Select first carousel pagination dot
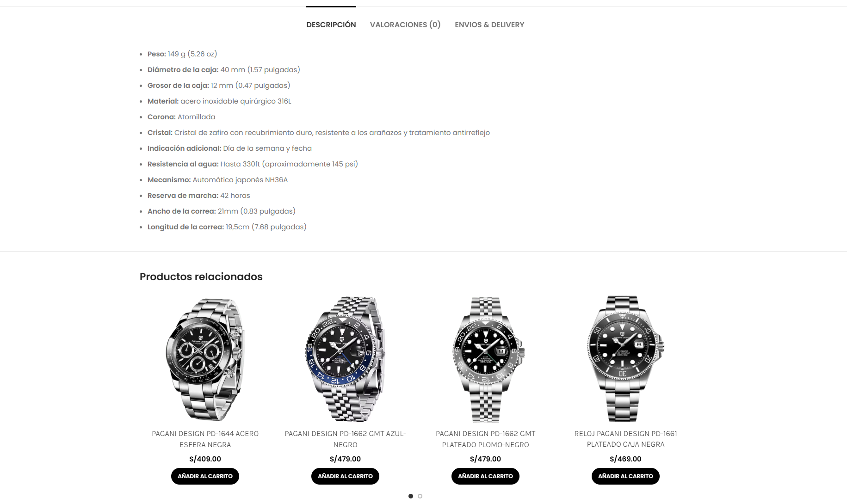847x504 pixels. pos(411,496)
